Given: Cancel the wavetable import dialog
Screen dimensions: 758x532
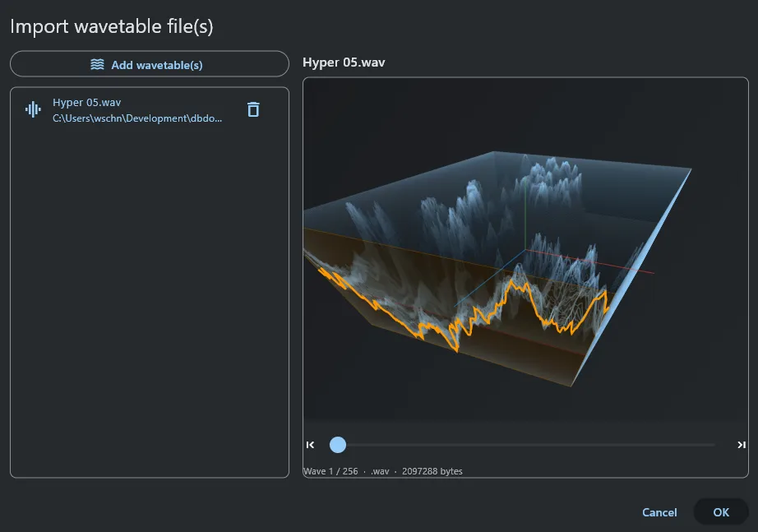Looking at the screenshot, I should tap(659, 512).
